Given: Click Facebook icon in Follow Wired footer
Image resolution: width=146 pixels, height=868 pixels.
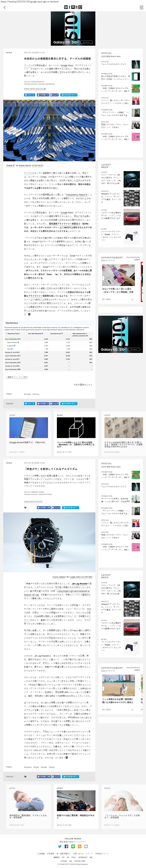Looking at the screenshot, I should (66, 846).
